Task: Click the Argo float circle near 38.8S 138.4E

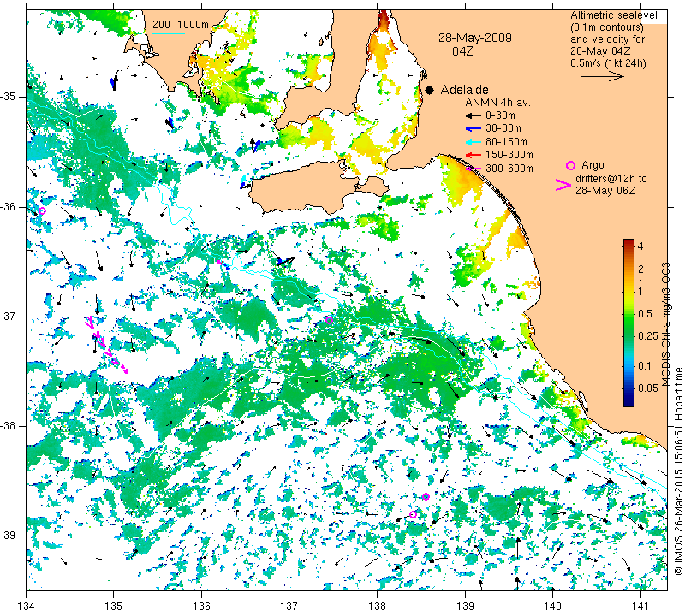Action: tap(414, 514)
